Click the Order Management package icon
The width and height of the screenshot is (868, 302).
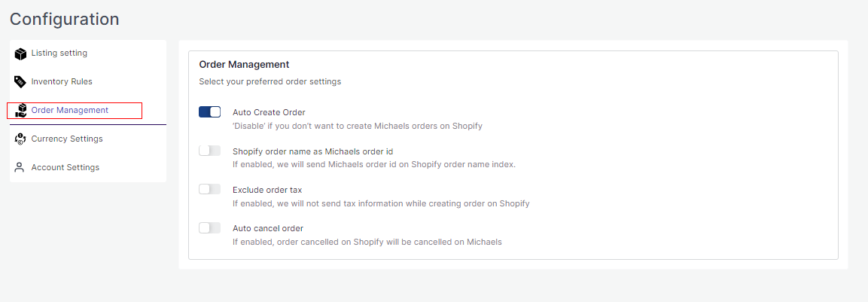(20, 111)
